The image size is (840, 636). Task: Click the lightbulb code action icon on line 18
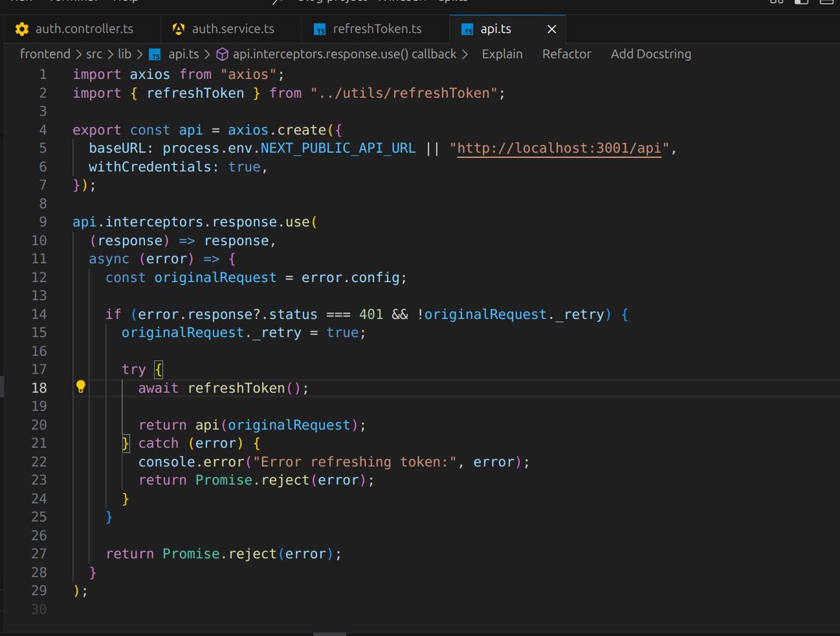pos(80,387)
